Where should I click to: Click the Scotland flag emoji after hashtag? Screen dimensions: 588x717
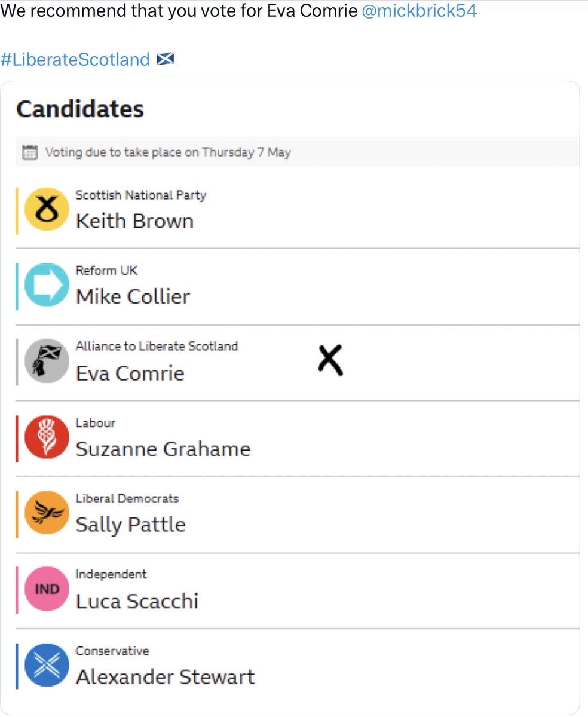[x=164, y=59]
